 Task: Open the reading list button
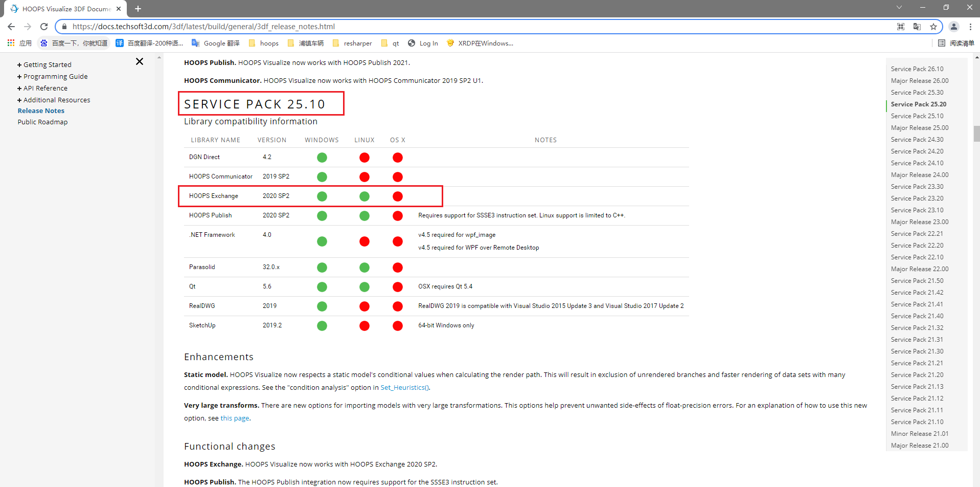click(x=956, y=43)
